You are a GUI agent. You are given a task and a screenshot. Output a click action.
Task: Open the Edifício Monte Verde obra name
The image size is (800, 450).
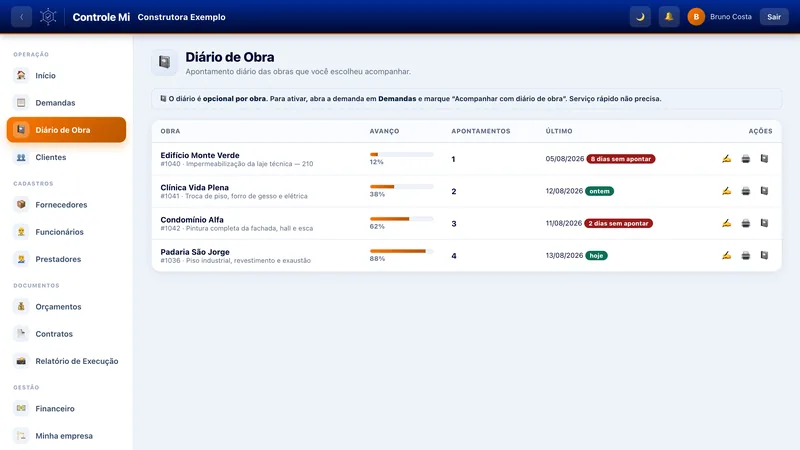coord(200,155)
